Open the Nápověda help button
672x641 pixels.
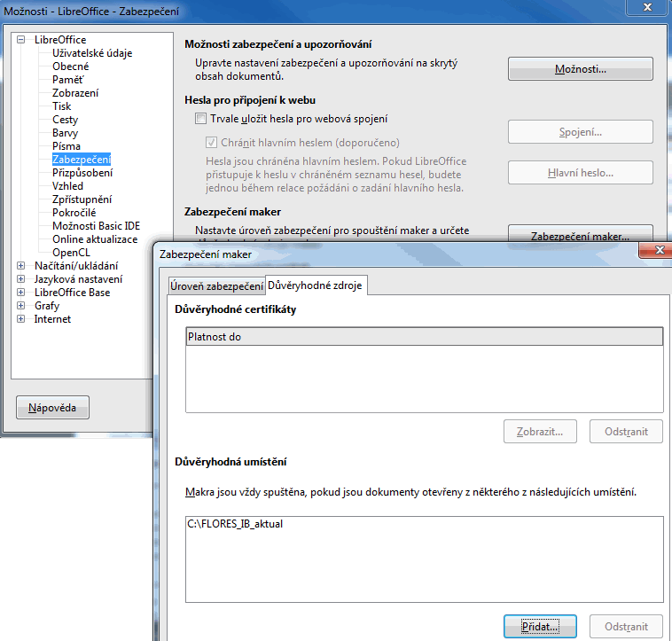pyautogui.click(x=52, y=408)
